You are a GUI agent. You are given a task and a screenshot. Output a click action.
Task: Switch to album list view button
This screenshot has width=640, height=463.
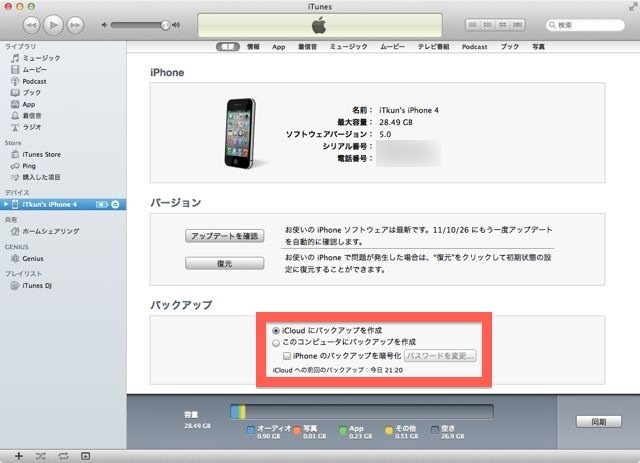(x=487, y=25)
